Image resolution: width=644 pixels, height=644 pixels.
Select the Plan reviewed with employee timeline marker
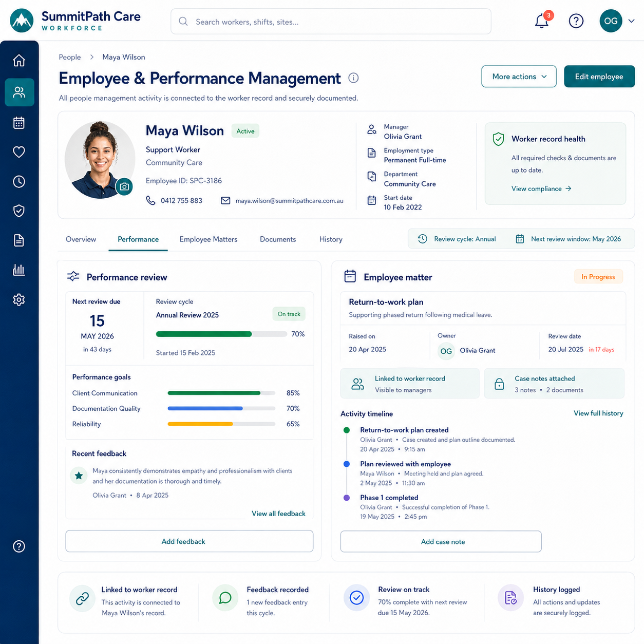click(347, 464)
